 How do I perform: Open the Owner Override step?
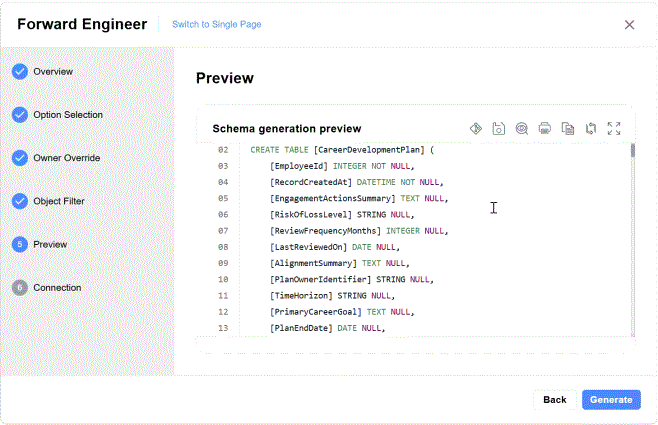(x=56, y=158)
